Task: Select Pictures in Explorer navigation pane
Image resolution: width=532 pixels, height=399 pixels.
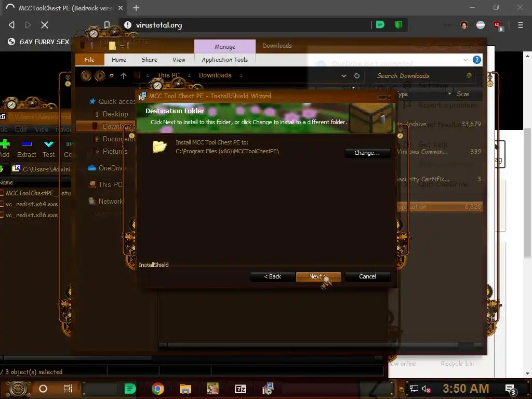Action: tap(112, 151)
